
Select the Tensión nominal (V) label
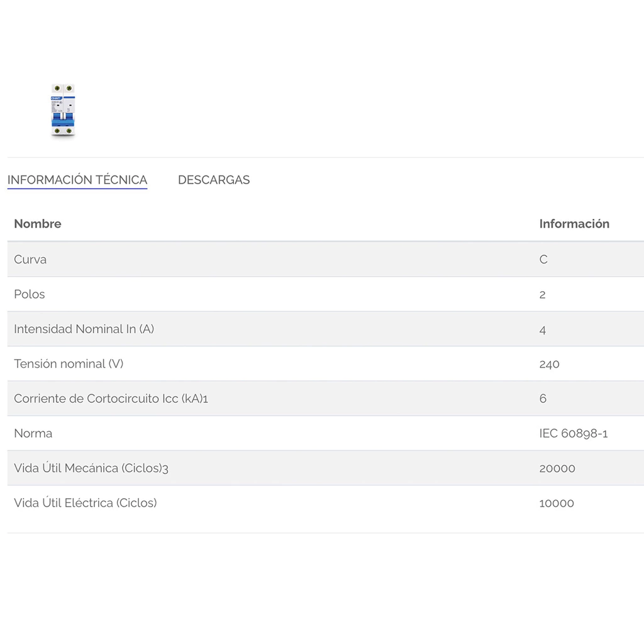pyautogui.click(x=69, y=364)
